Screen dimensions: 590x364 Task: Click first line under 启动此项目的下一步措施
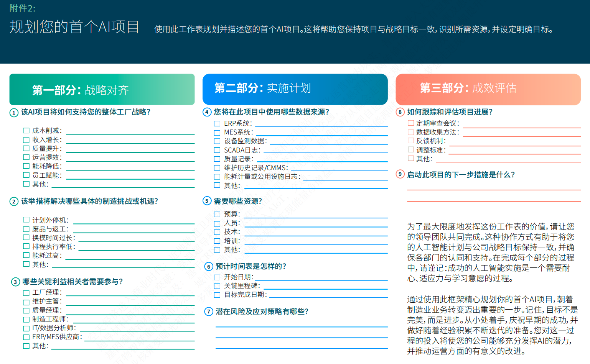(x=494, y=189)
